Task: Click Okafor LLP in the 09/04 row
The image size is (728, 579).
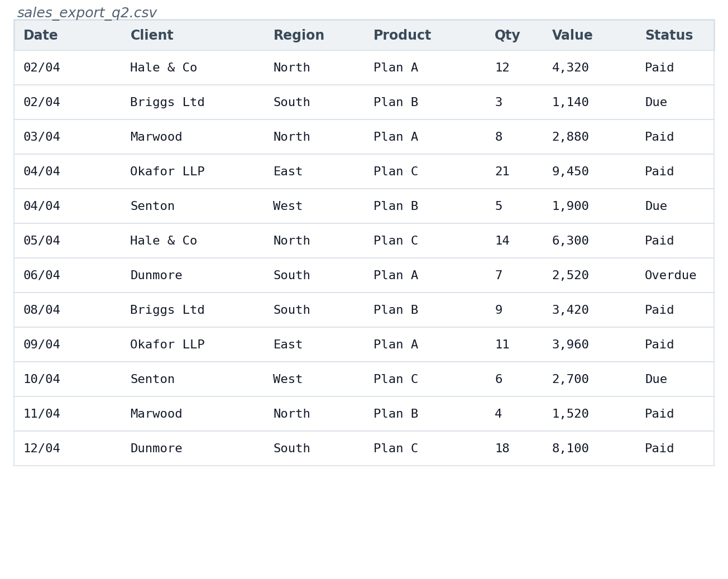Action: pyautogui.click(x=167, y=345)
